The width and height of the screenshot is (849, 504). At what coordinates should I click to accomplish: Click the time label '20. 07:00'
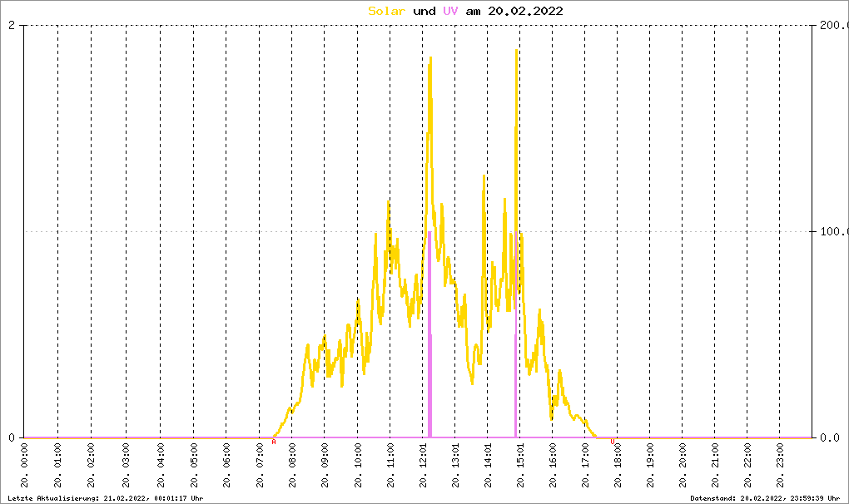coord(260,466)
